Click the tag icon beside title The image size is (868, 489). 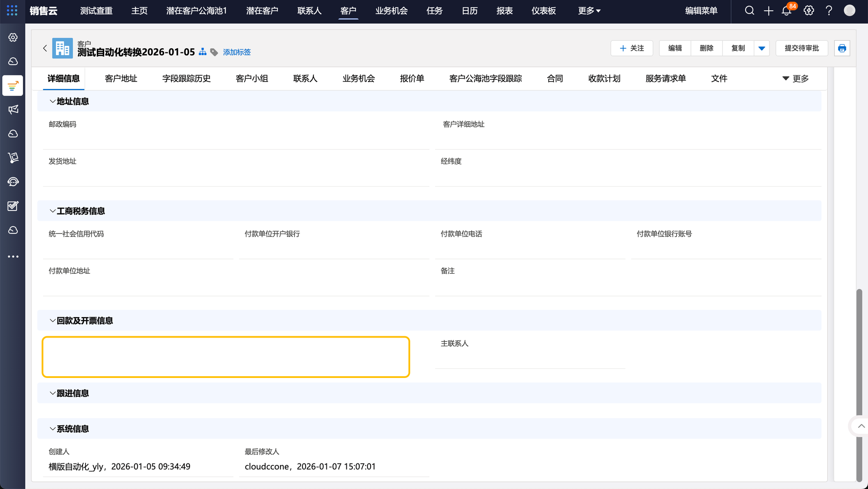pyautogui.click(x=214, y=52)
